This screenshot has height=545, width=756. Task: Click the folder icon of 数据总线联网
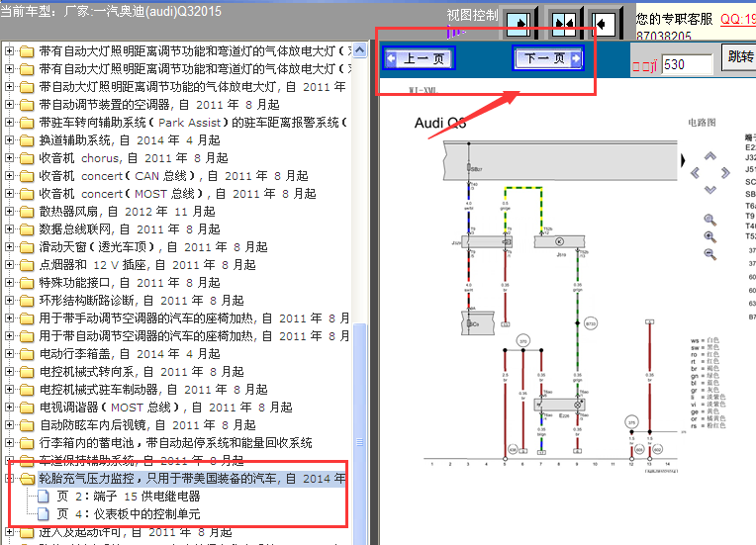pos(27,229)
